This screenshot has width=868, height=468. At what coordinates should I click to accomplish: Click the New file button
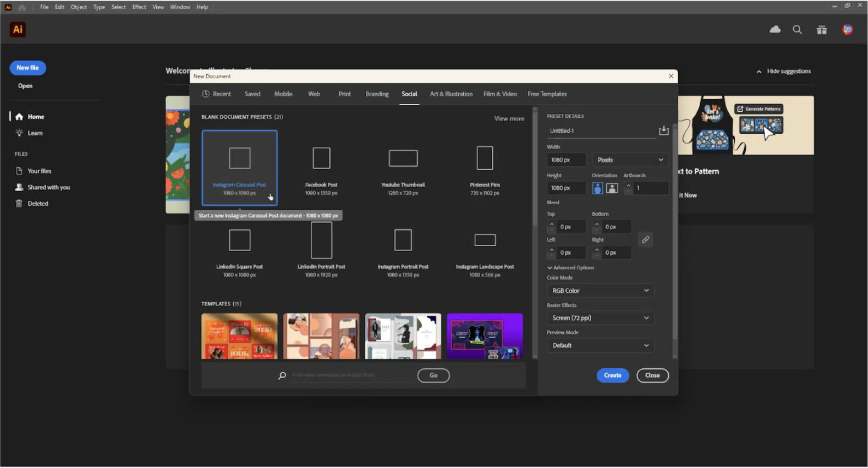pos(28,68)
